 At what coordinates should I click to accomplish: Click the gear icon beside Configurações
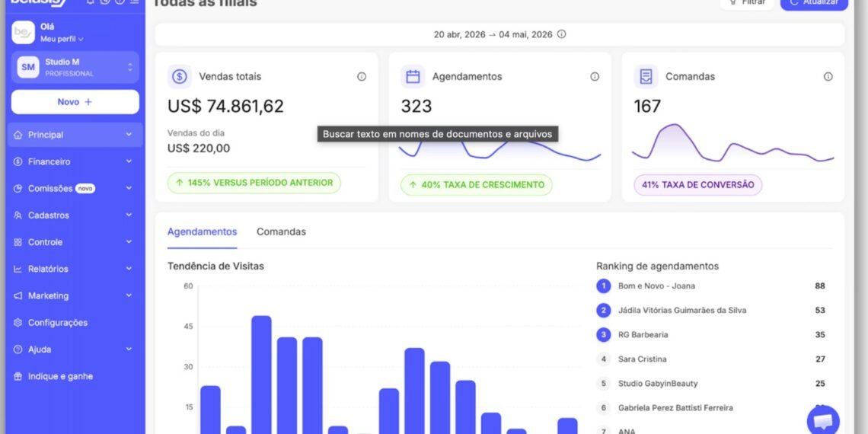pyautogui.click(x=18, y=323)
